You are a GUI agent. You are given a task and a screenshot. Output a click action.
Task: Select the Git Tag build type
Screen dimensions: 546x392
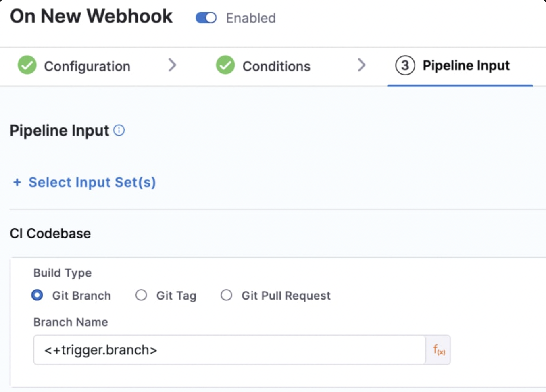coord(141,295)
